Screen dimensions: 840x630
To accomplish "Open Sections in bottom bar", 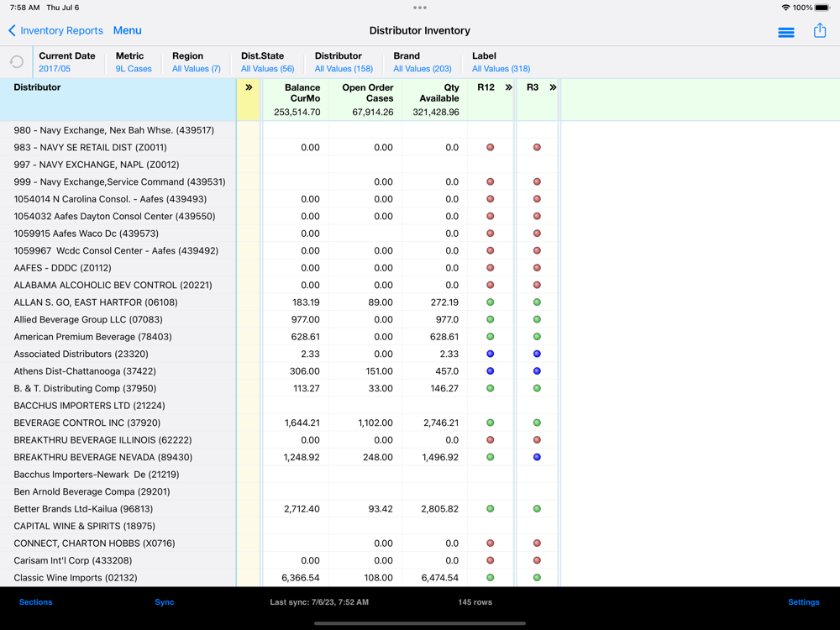I will tap(35, 602).
